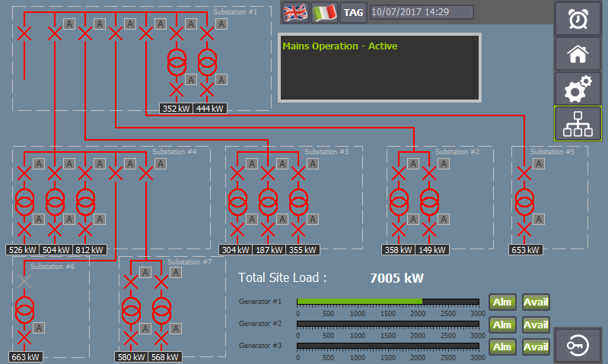The width and height of the screenshot is (608, 364).
Task: Click the top breaker in Substation #5
Action: pyautogui.click(x=524, y=173)
